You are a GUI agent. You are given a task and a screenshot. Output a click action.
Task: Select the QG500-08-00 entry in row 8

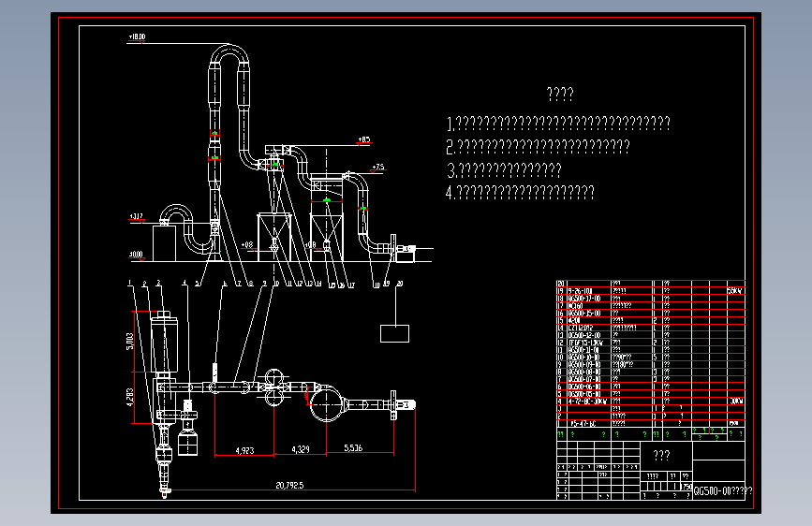click(x=584, y=372)
